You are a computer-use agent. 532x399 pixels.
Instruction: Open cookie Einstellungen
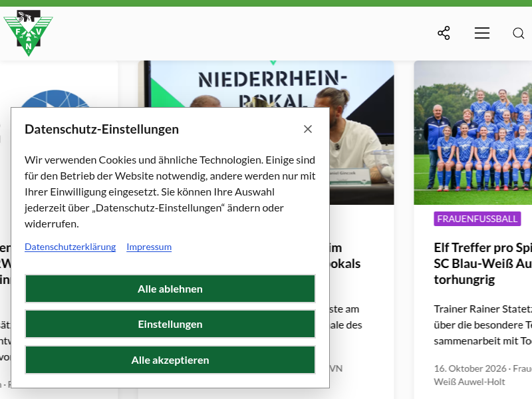pyautogui.click(x=170, y=324)
